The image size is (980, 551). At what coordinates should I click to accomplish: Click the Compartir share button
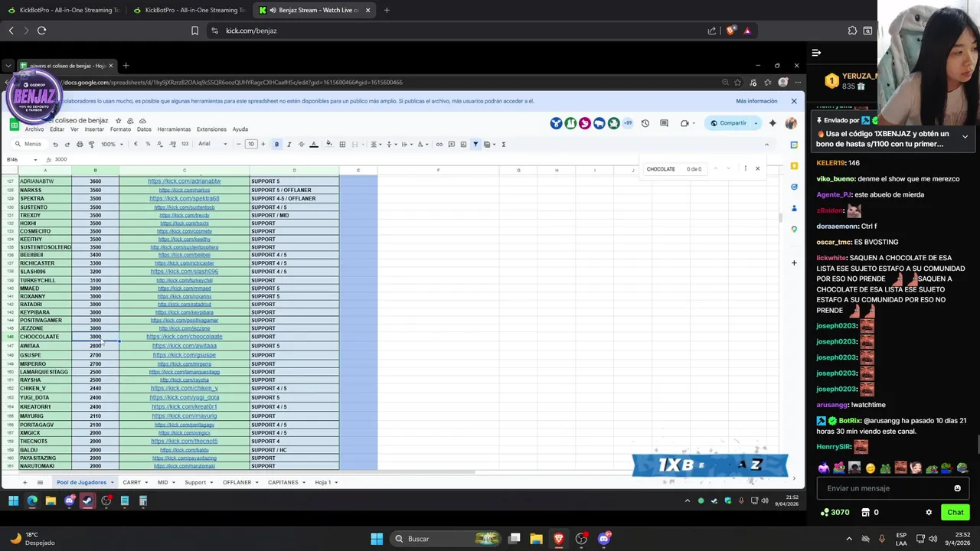(x=728, y=123)
